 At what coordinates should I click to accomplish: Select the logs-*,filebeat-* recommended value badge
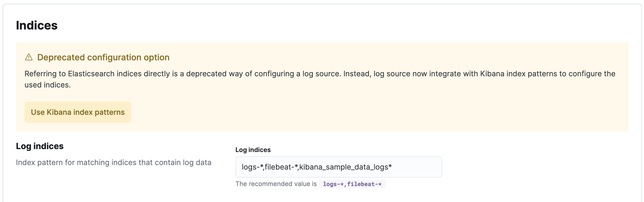click(x=352, y=184)
